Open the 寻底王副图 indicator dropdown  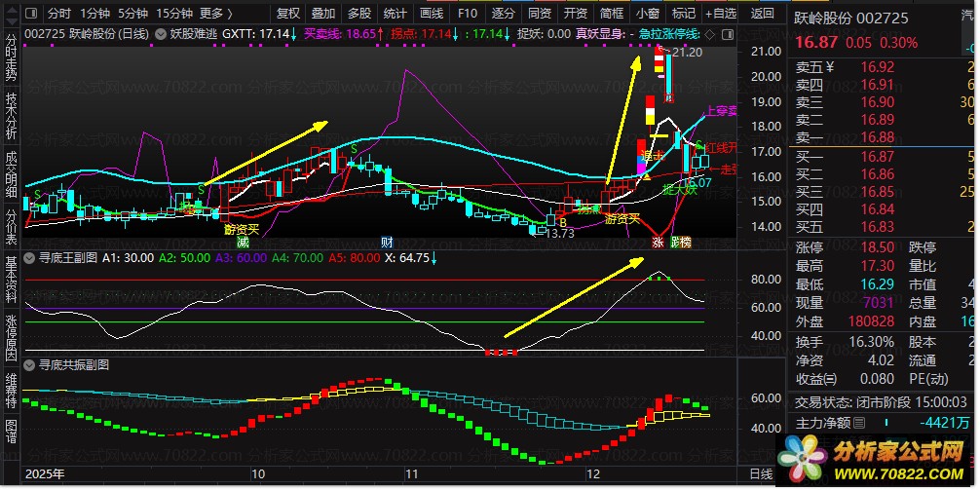tap(30, 259)
